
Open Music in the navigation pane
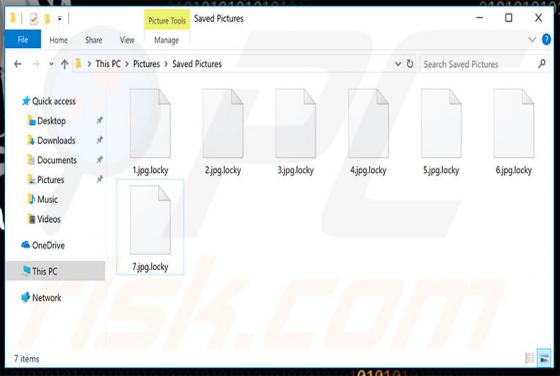42,200
